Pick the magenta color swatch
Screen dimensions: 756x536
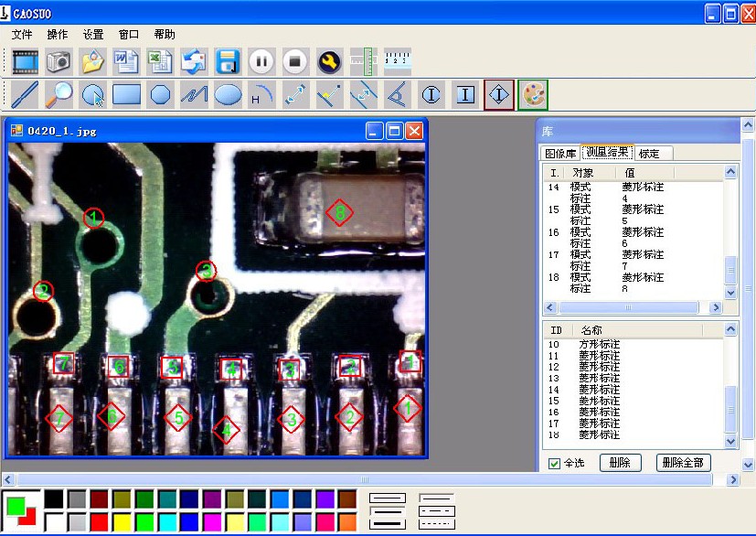click(x=212, y=522)
